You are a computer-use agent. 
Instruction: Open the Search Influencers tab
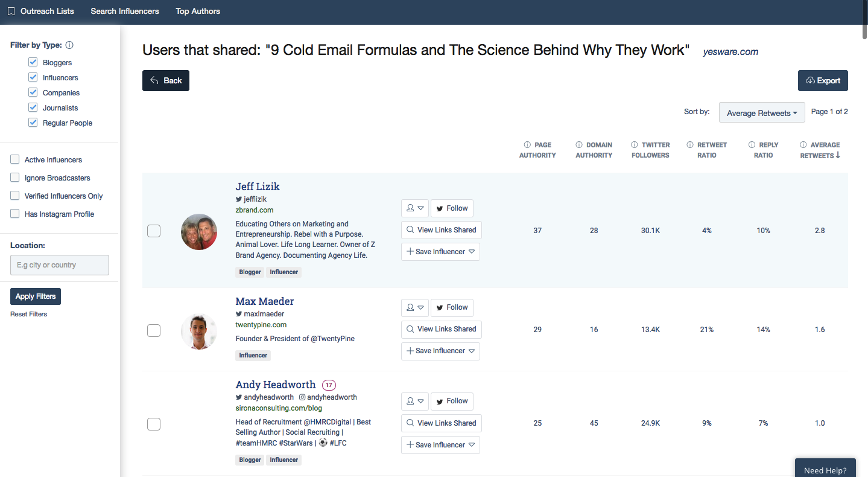(125, 11)
